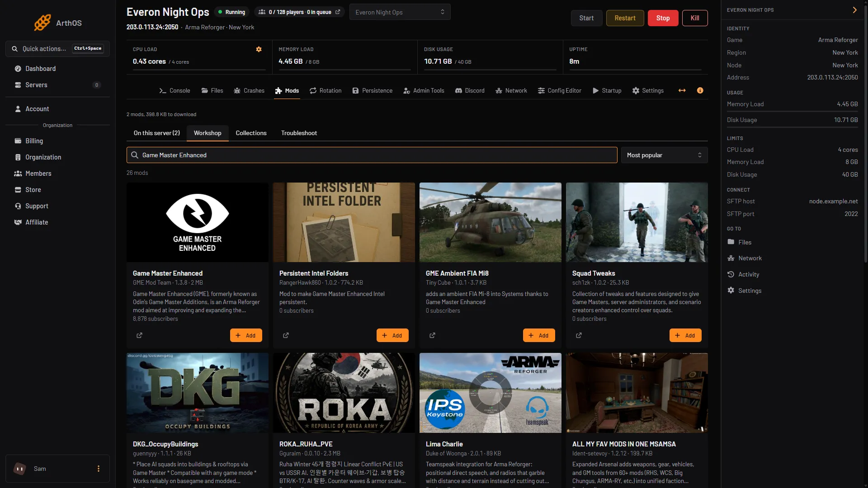This screenshot has height=488, width=868.
Task: Open the Quick actions search box
Action: tap(57, 48)
